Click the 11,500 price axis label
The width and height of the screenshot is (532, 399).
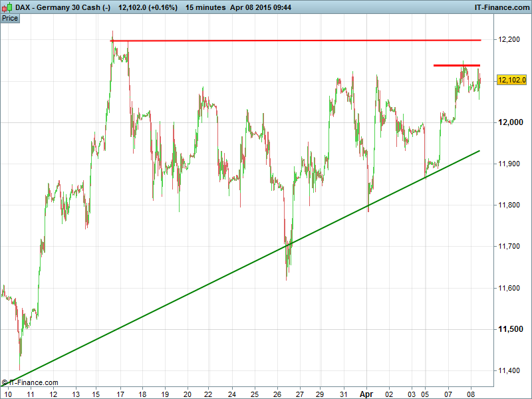click(x=511, y=330)
